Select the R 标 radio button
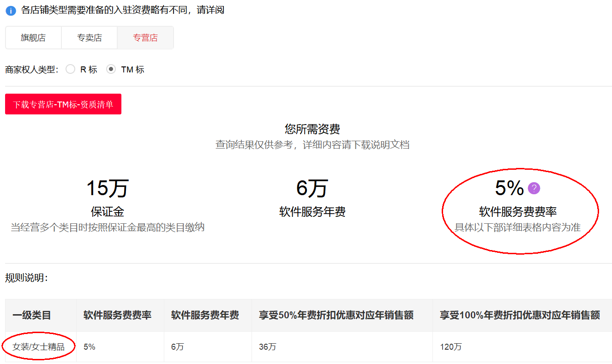The image size is (612, 364). (70, 70)
